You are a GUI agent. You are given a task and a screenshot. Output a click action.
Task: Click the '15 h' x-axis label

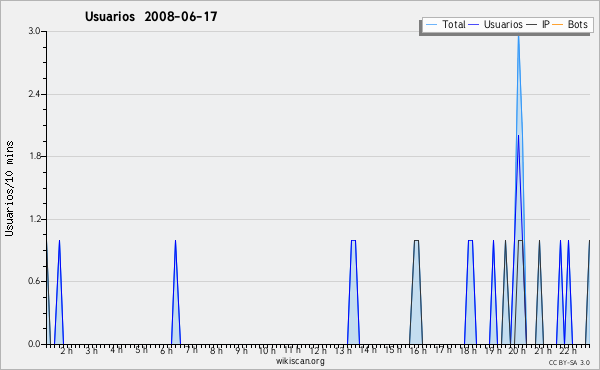tap(393, 350)
